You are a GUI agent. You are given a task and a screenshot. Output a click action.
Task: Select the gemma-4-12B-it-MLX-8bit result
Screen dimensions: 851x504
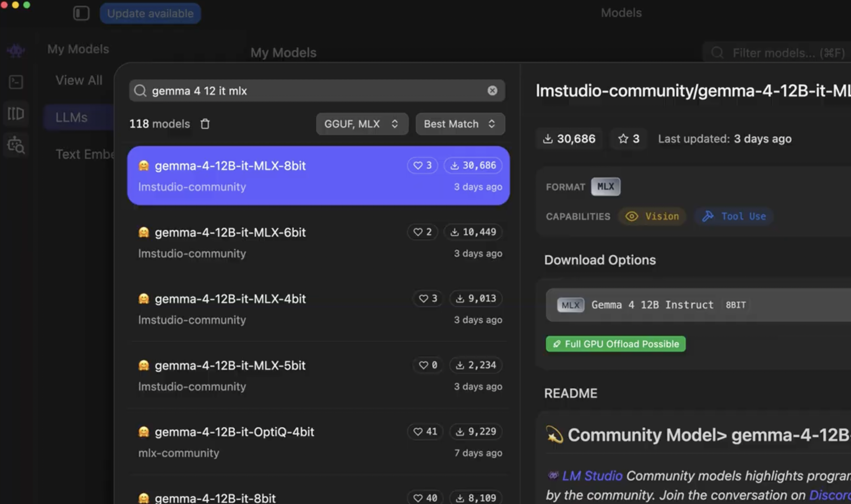tap(318, 175)
